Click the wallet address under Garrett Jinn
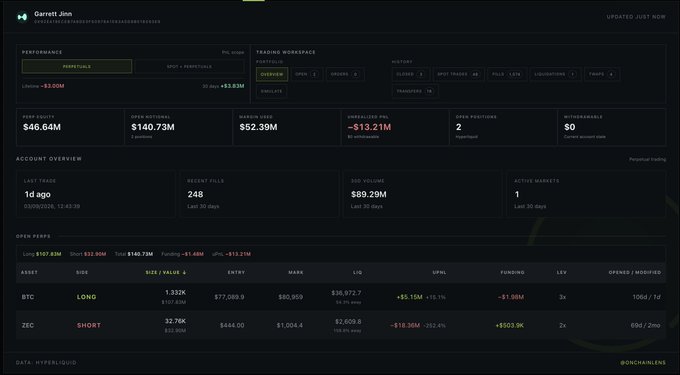The width and height of the screenshot is (680, 375). click(x=97, y=22)
